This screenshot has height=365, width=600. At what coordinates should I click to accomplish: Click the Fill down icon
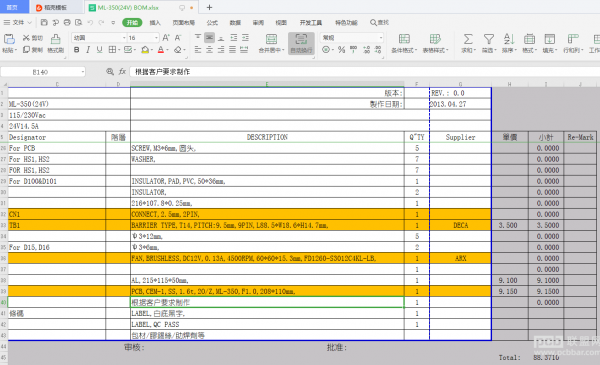pos(549,39)
